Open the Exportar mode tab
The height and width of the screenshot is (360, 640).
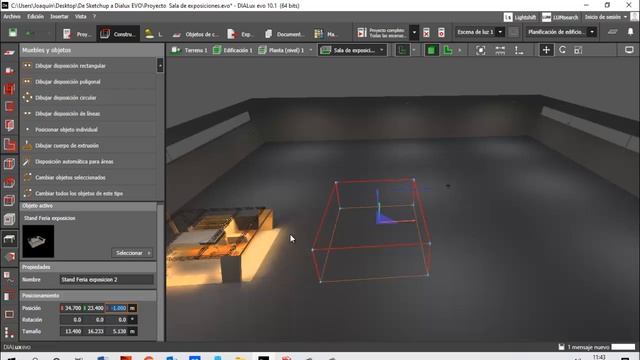240,34
